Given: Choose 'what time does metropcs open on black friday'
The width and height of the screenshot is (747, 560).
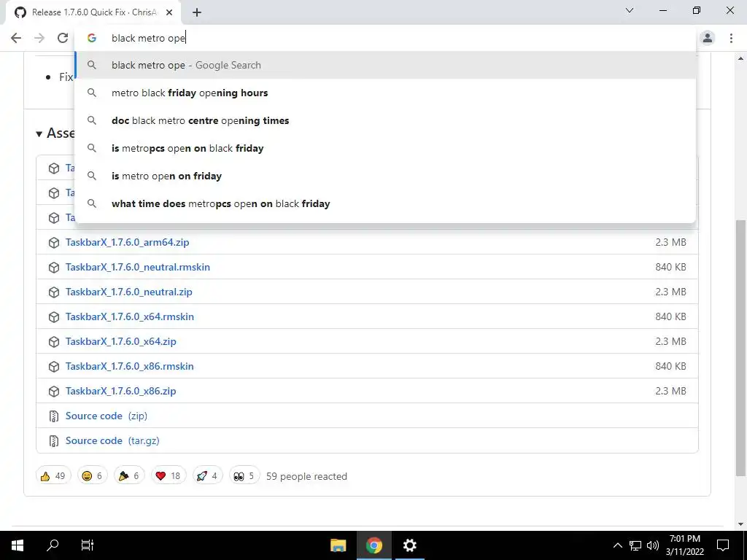Looking at the screenshot, I should click(x=386, y=203).
